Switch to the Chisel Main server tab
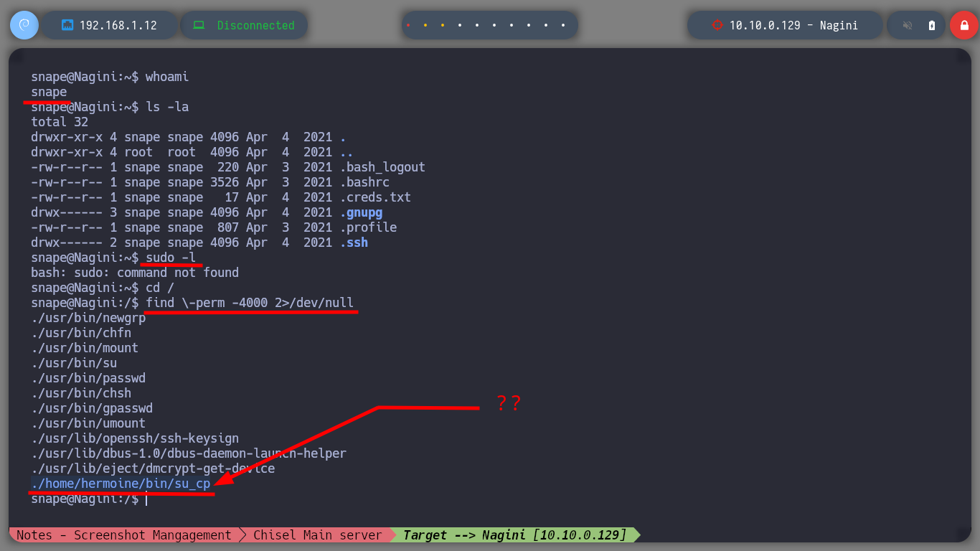This screenshot has height=551, width=980. click(x=318, y=535)
